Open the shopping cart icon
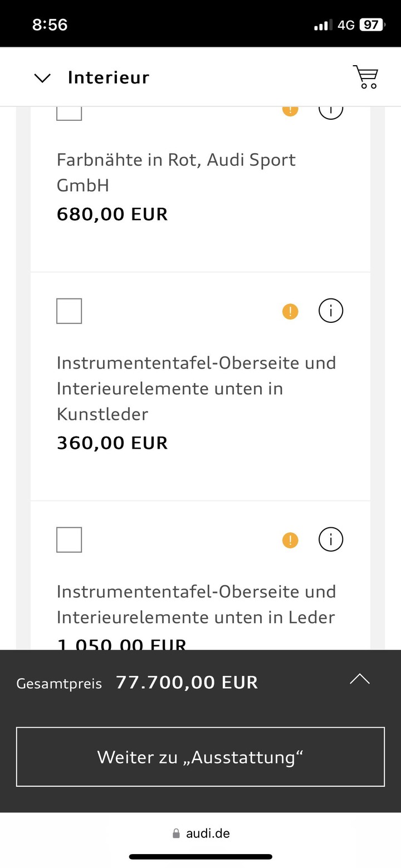The width and height of the screenshot is (401, 868). tap(365, 77)
